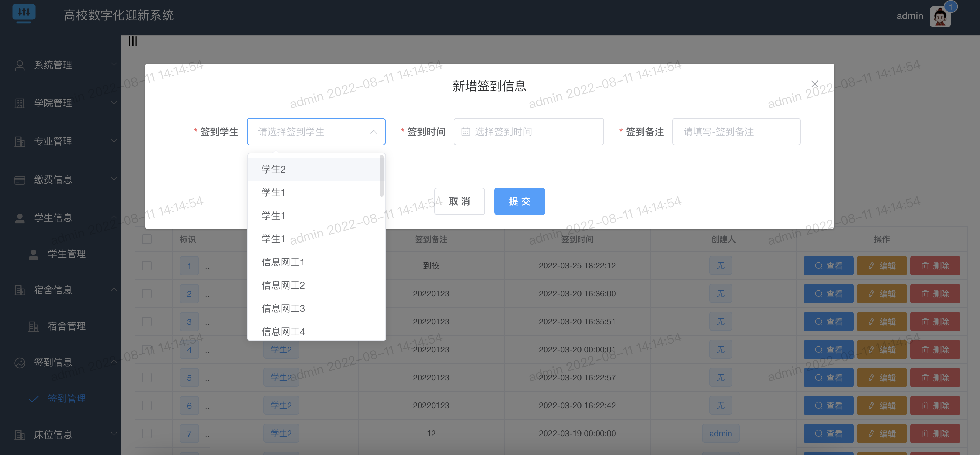
Task: Close the 新增签到信息 dialog with X
Action: [x=814, y=84]
